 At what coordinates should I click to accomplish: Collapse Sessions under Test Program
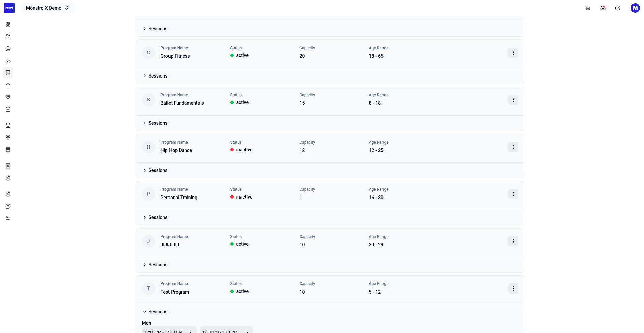pos(155,312)
